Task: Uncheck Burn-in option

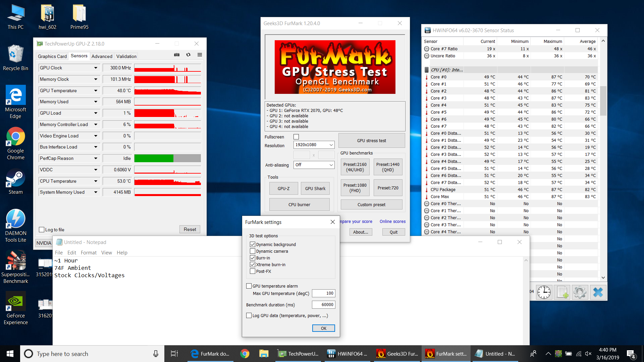Action: (253, 258)
